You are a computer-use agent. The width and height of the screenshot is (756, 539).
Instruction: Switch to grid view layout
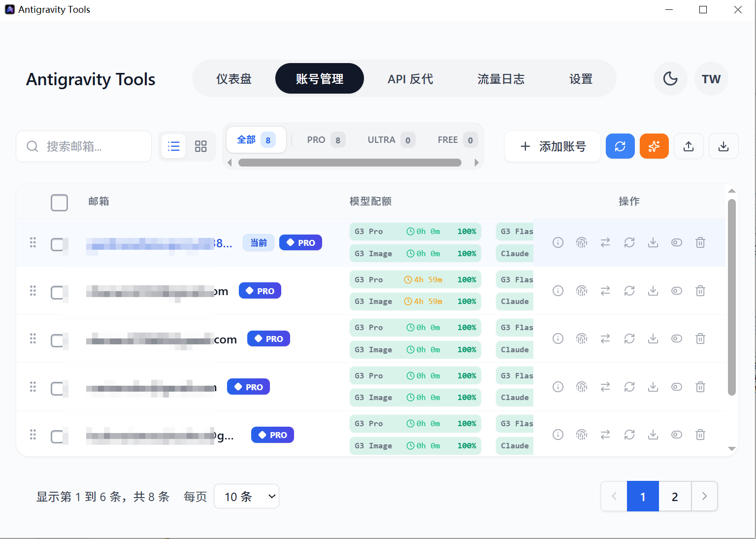point(200,146)
